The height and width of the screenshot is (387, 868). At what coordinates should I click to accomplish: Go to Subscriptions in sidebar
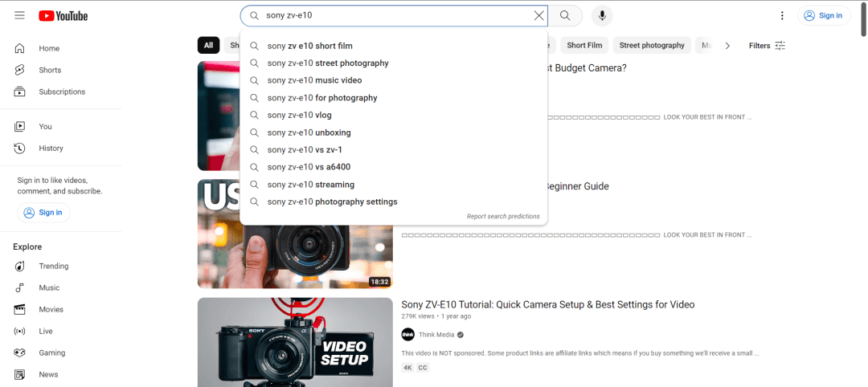pyautogui.click(x=61, y=92)
